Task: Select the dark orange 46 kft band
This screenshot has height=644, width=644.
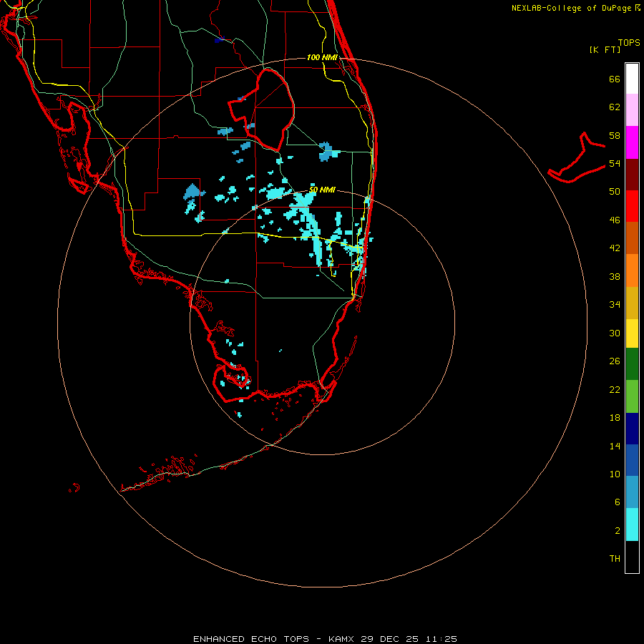Action: 632,238
